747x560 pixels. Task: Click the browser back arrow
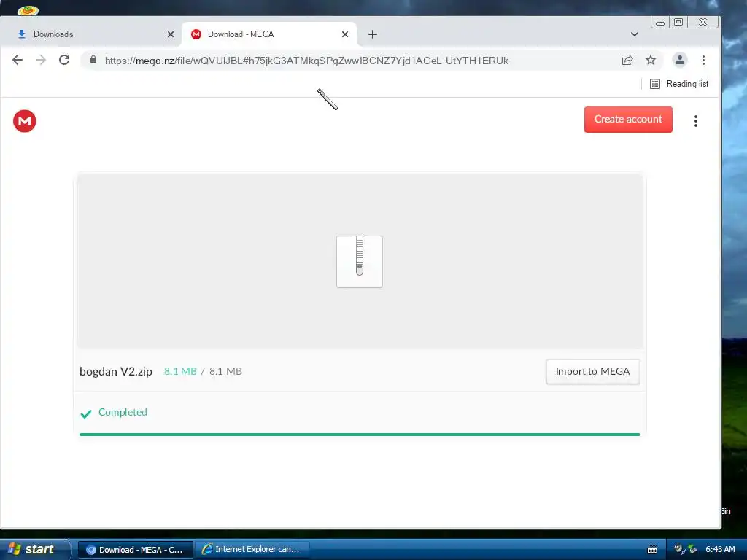pyautogui.click(x=18, y=60)
